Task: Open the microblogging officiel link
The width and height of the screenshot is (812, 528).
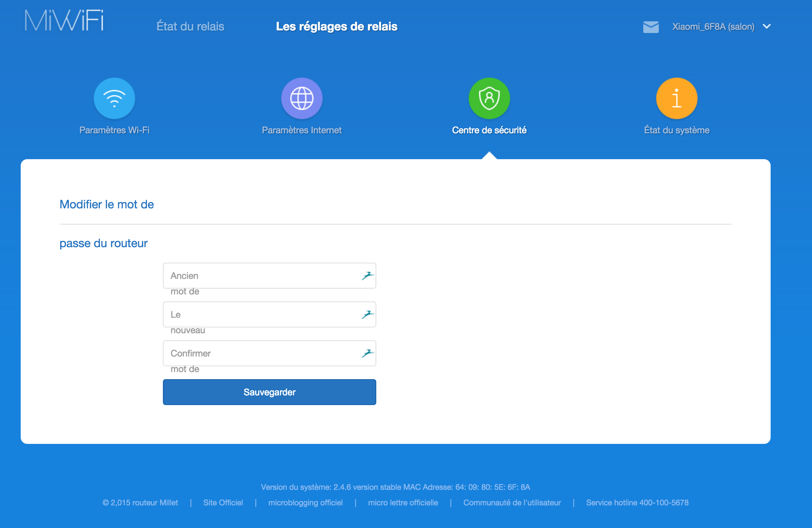Action: click(x=305, y=503)
